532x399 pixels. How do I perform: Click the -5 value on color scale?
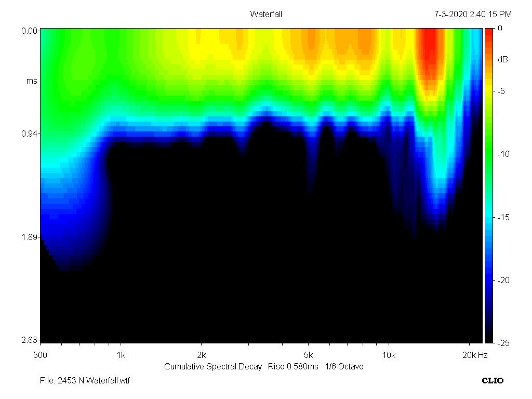[x=501, y=91]
